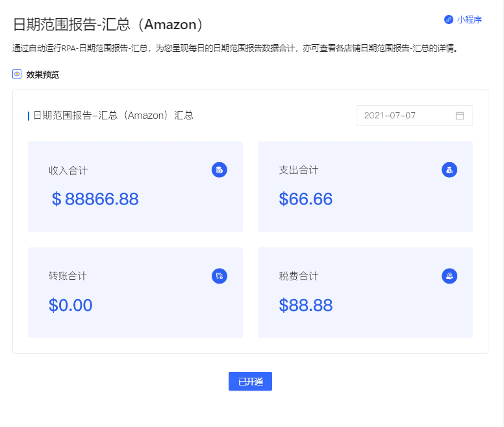The image size is (504, 427).
Task: Click the 税费合计 label
Action: 299,276
